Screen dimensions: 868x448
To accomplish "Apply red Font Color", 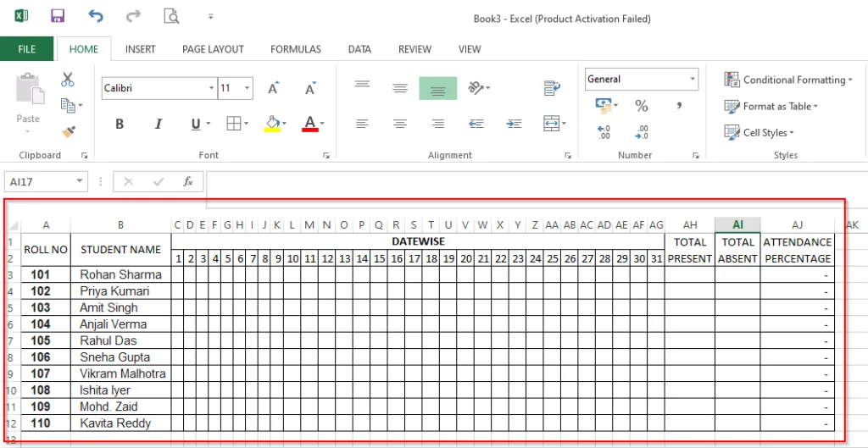I will click(x=310, y=124).
